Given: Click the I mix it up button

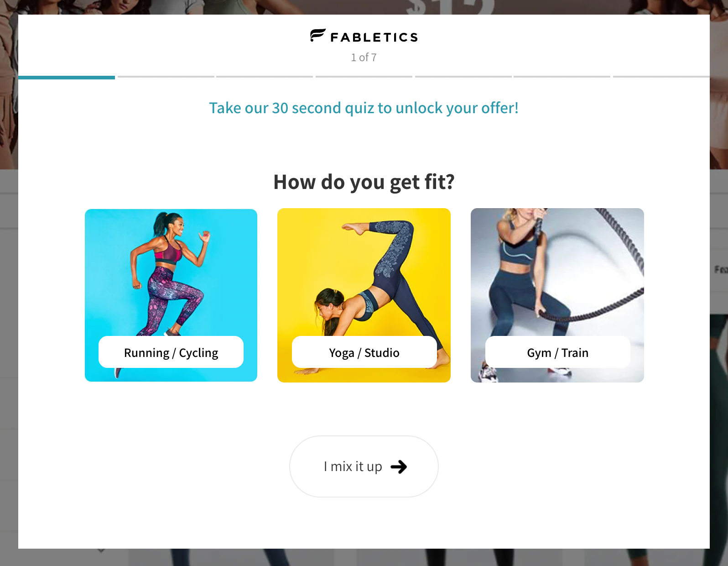Looking at the screenshot, I should [x=364, y=466].
